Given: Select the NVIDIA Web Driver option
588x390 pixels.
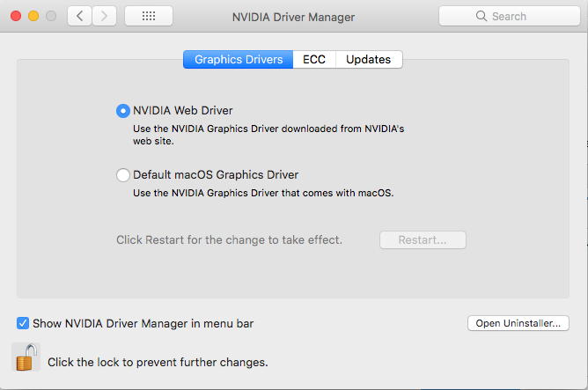Looking at the screenshot, I should pos(123,111).
